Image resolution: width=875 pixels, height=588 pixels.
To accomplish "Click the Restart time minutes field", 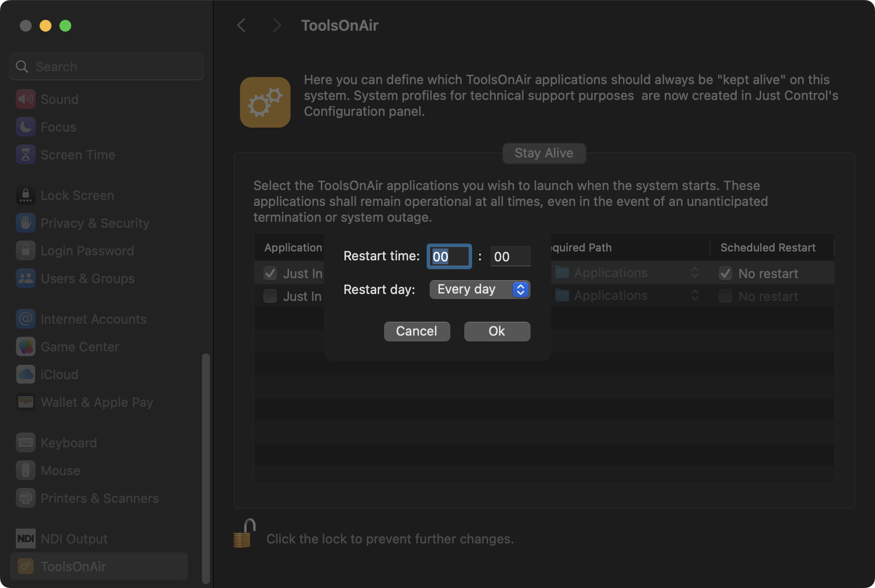I will (510, 256).
